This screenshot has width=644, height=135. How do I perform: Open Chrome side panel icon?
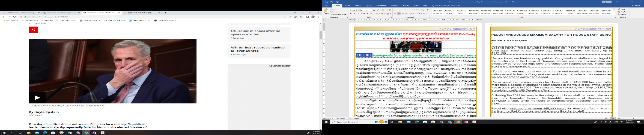pos(308,17)
